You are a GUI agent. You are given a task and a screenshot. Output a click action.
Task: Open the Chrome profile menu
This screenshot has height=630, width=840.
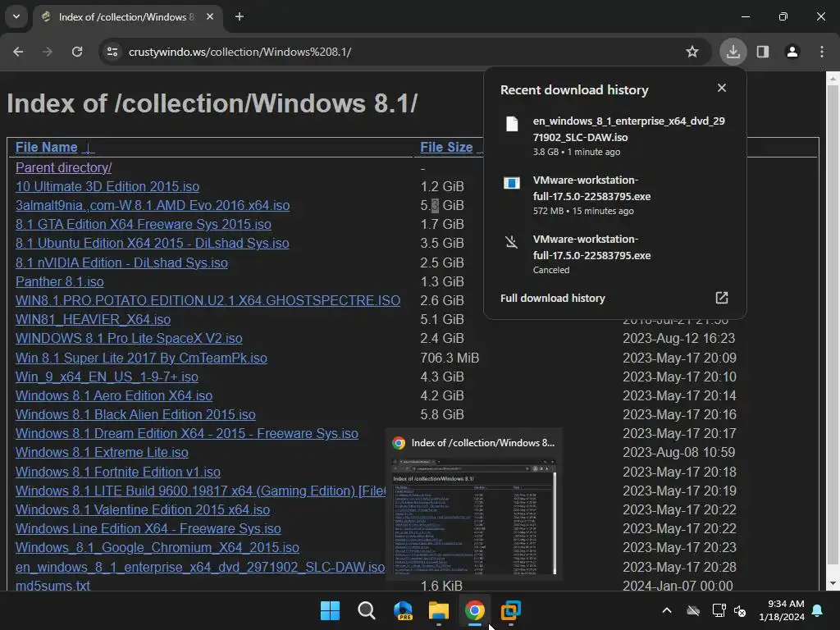pyautogui.click(x=792, y=52)
